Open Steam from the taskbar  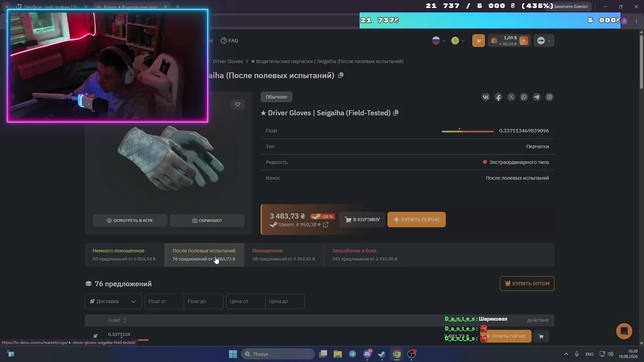point(382,354)
